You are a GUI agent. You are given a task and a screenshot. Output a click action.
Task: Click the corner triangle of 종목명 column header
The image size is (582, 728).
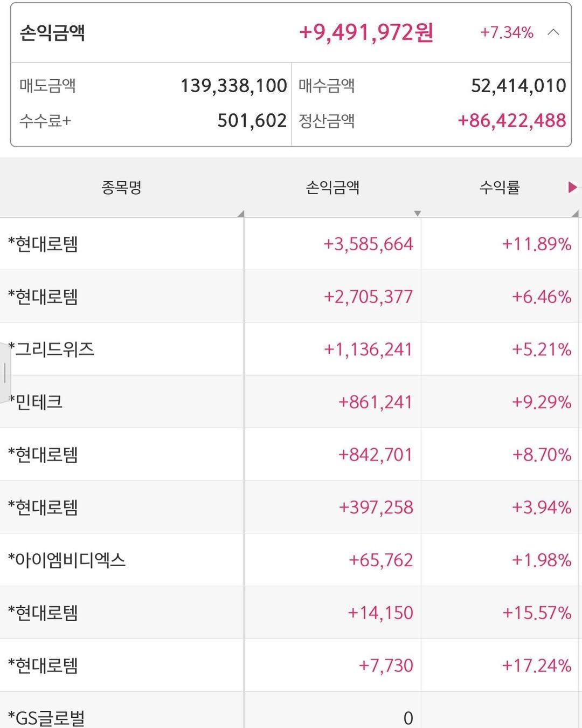240,214
